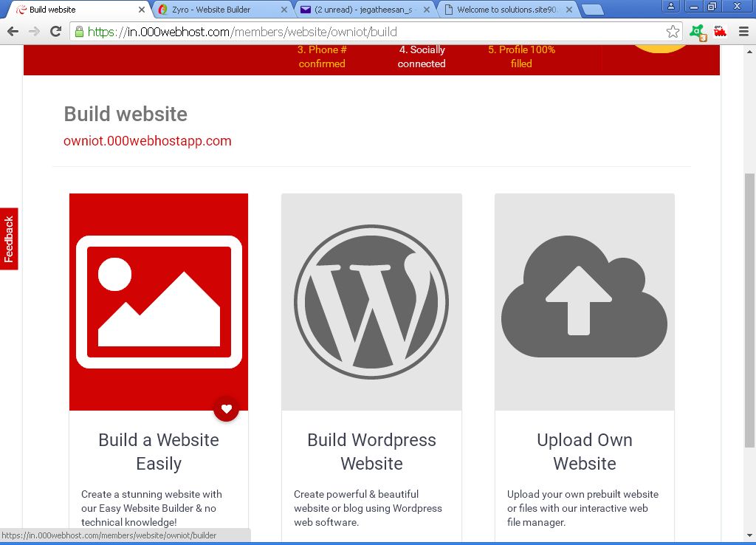Open the Chrome user profile button
Image resolution: width=756 pixels, height=545 pixels.
click(x=670, y=6)
